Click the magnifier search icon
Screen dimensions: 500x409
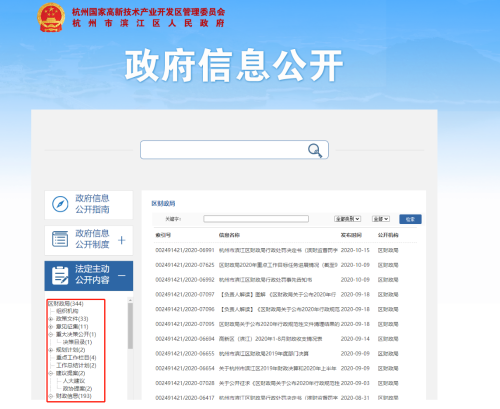pyautogui.click(x=315, y=150)
